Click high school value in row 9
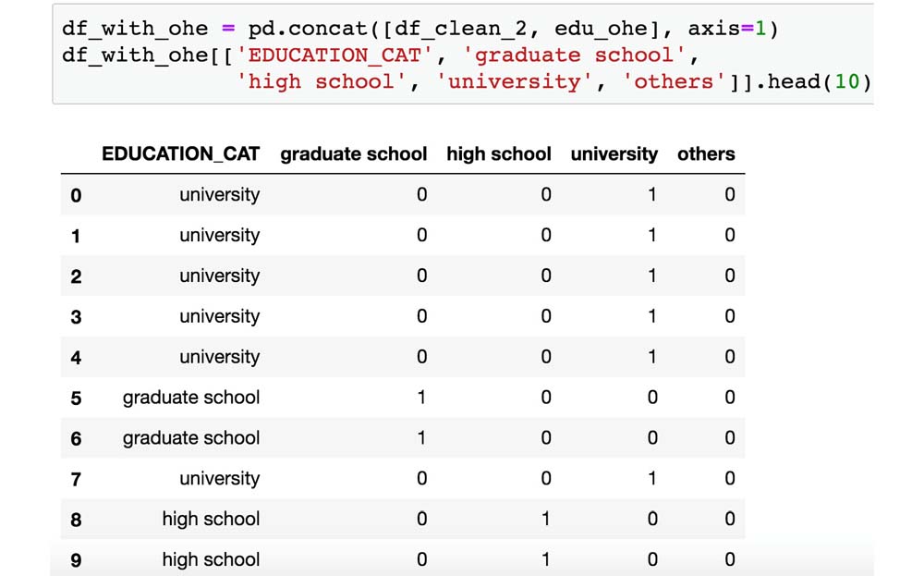The width and height of the screenshot is (924, 576). point(546,559)
